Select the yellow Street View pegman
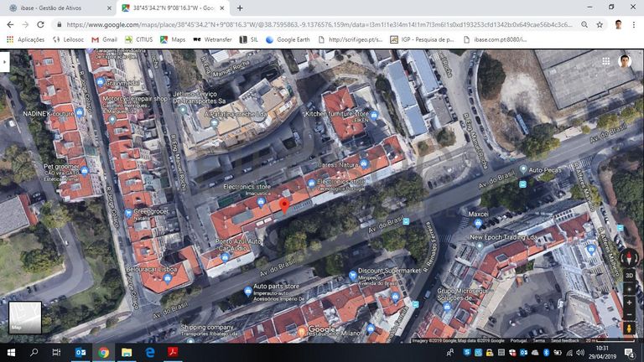Screen dimensions: 644x362 coord(629,328)
